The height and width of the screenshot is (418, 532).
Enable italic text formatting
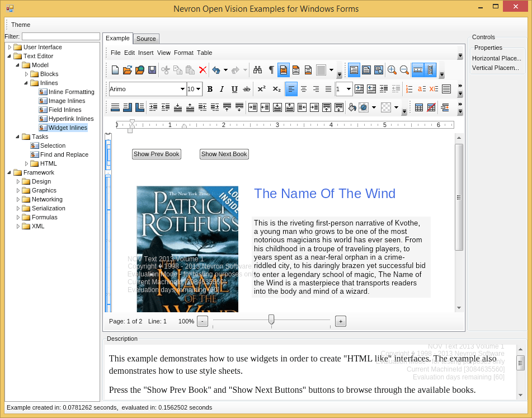pyautogui.click(x=220, y=88)
